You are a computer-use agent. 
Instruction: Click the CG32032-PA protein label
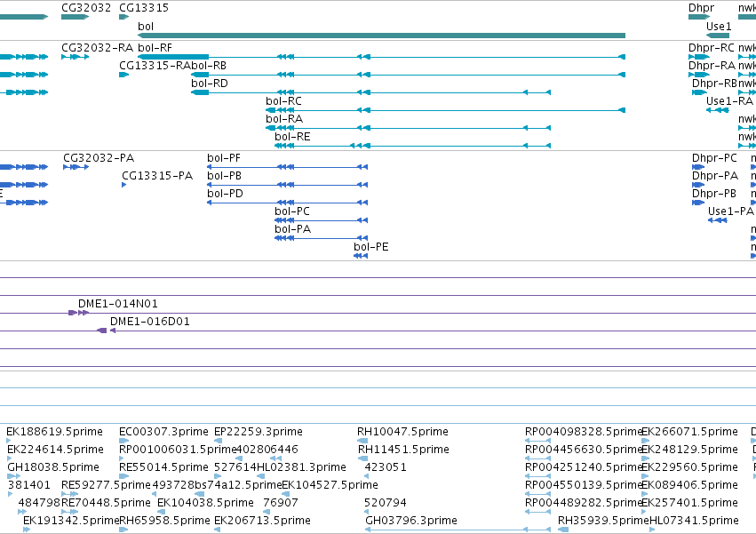pos(99,158)
